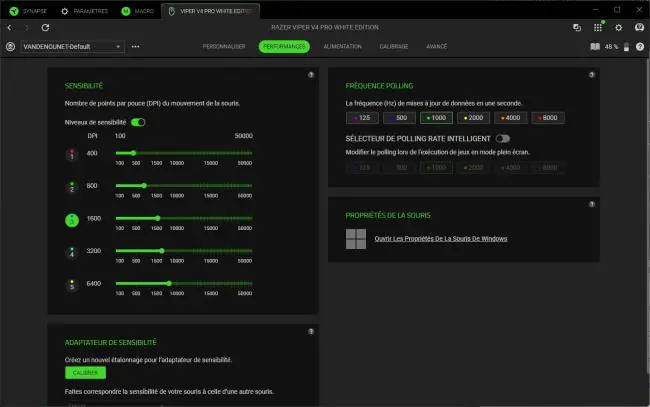The height and width of the screenshot is (407, 650).
Task: Go to the Calibrage section
Action: click(394, 46)
